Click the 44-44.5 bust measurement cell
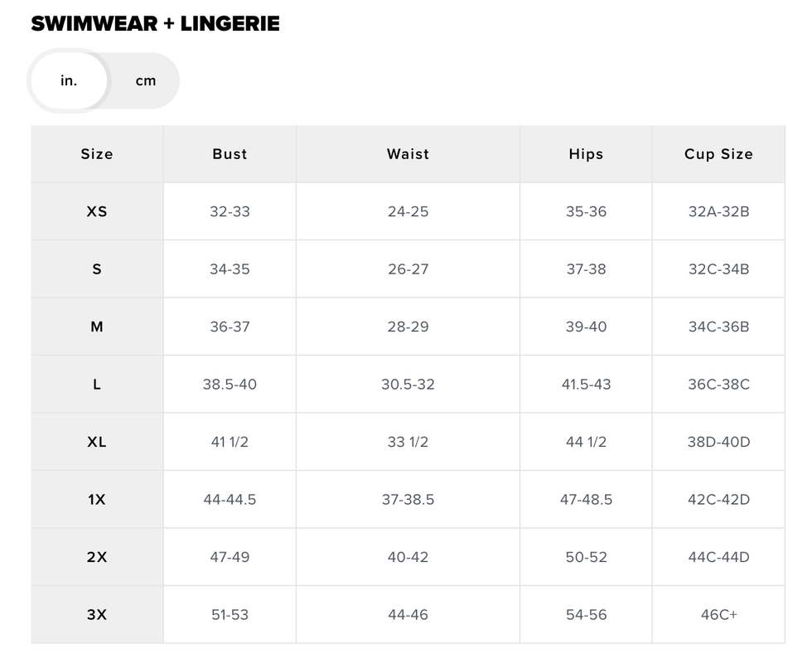812x668 pixels. point(230,500)
